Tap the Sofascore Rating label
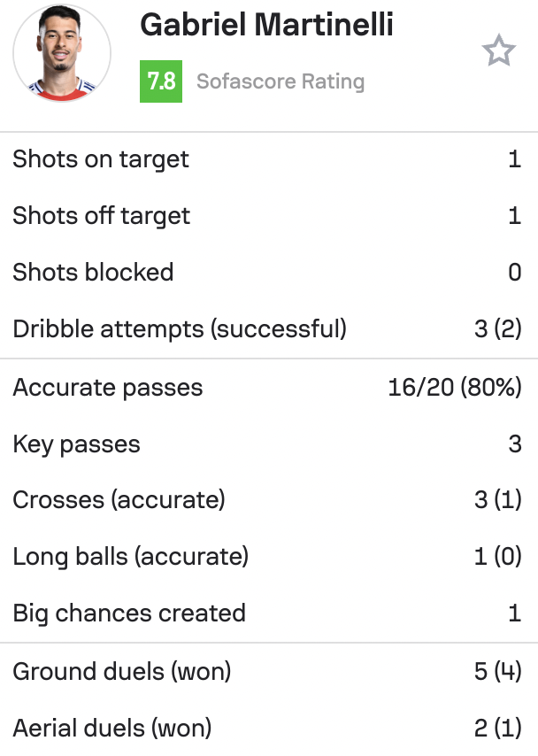Viewport: 538px width, 756px height. [281, 81]
